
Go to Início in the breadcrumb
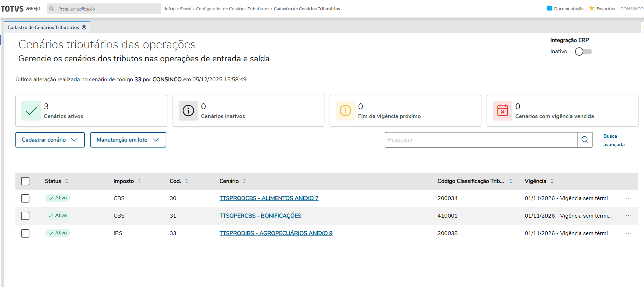point(170,9)
